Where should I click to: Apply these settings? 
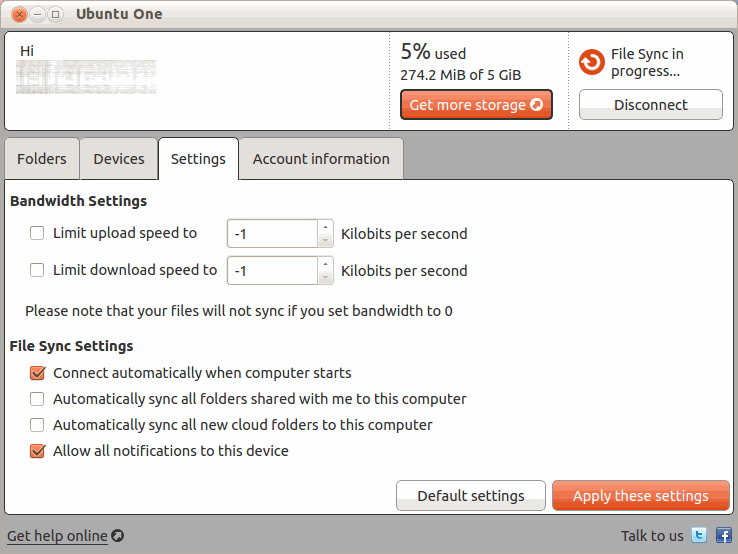(x=640, y=496)
